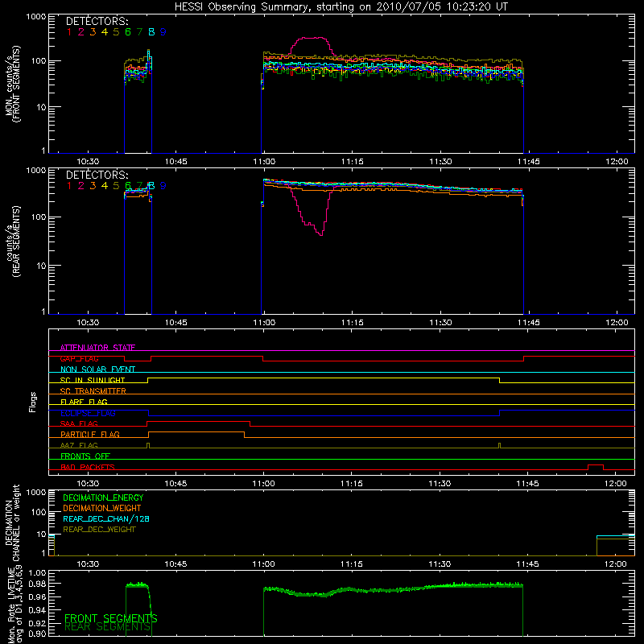
Task: Click the DECIMATION_ENERGY legend entry
Action: (x=103, y=497)
